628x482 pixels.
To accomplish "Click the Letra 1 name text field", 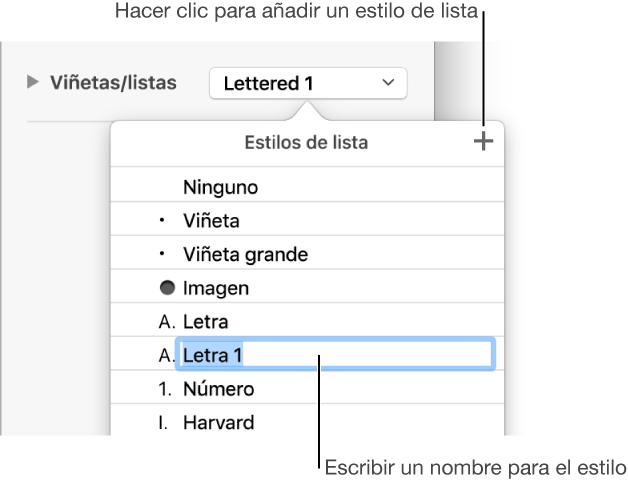I will point(335,355).
